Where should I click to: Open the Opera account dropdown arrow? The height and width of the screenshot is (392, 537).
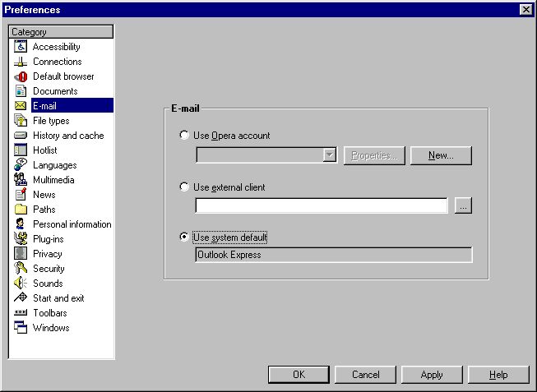tap(330, 155)
